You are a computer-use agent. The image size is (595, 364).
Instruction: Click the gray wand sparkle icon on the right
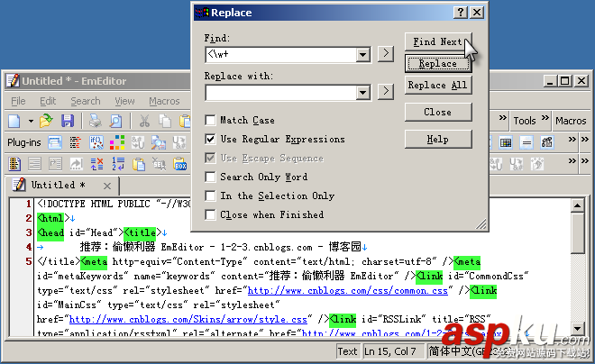pos(537,164)
